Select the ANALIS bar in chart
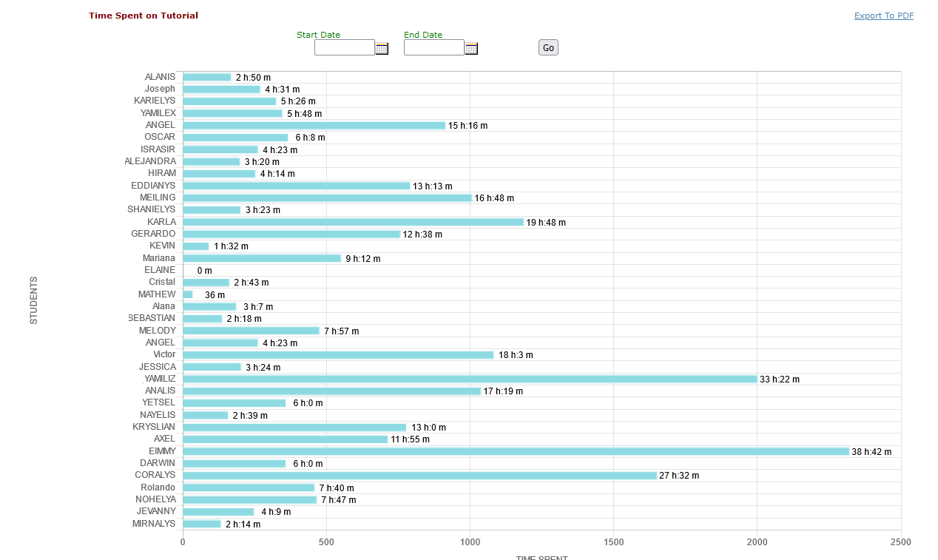This screenshot has height=560, width=938. point(331,391)
